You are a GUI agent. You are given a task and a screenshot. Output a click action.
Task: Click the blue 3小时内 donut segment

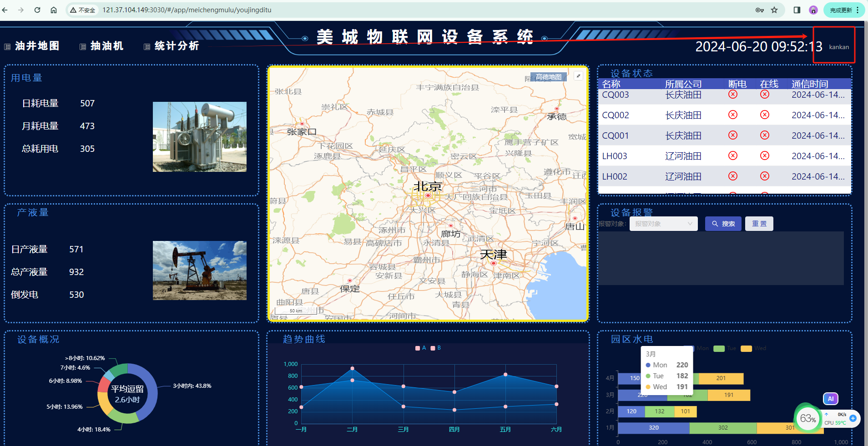[x=149, y=391]
